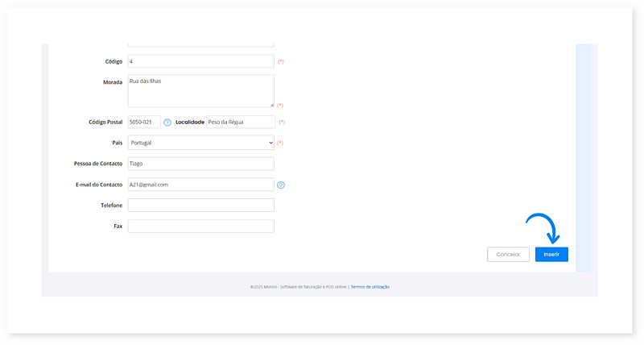Screen dimensions: 644x345
Task: Click inside the Morada text area
Action: [200, 90]
